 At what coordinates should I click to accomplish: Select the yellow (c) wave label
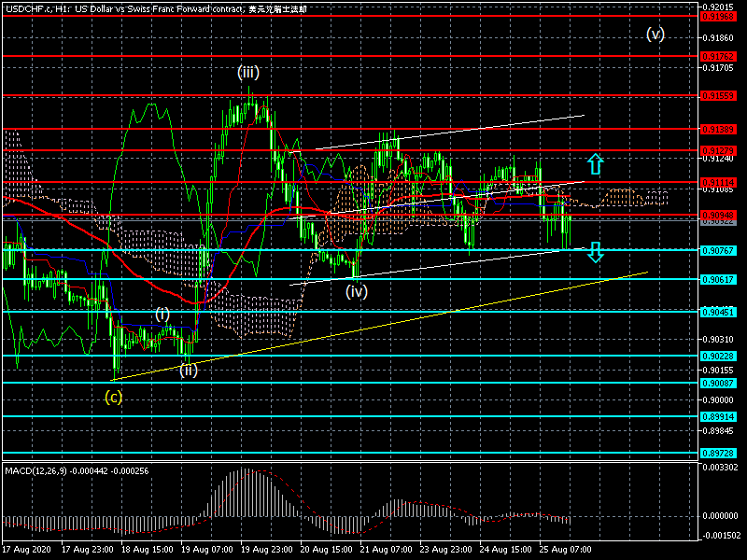coord(113,397)
